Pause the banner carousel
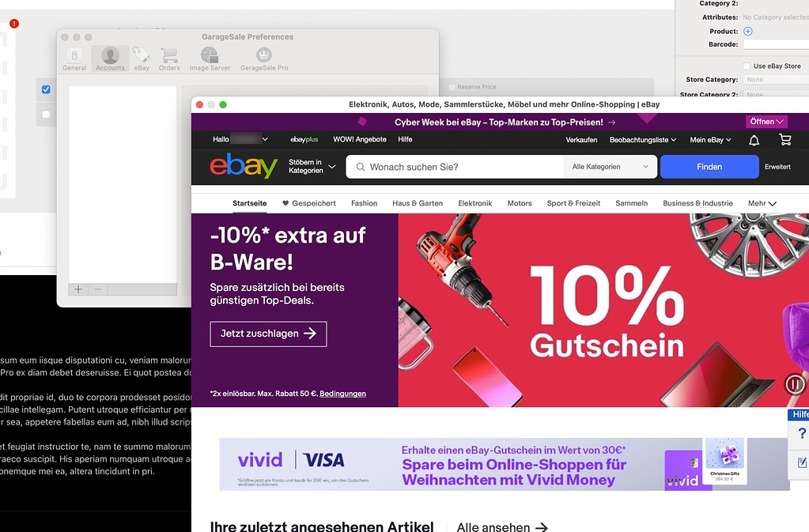Screen dimensions: 809x532 (x=795, y=384)
